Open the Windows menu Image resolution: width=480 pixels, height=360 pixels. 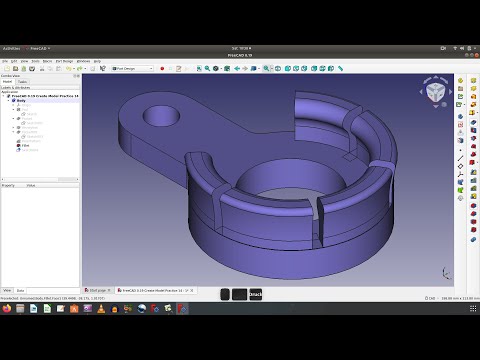83,61
